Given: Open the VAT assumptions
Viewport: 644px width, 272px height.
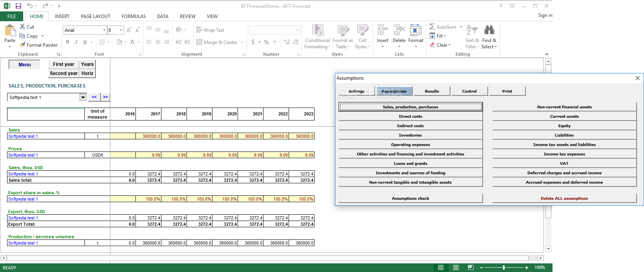Looking at the screenshot, I should pos(564,163).
